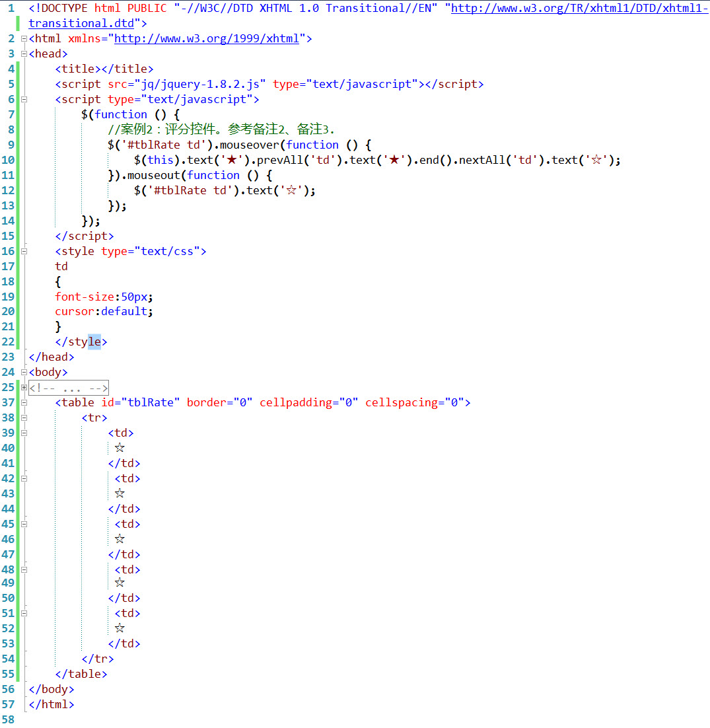Collapse the table row fold on line 38

pos(24,418)
